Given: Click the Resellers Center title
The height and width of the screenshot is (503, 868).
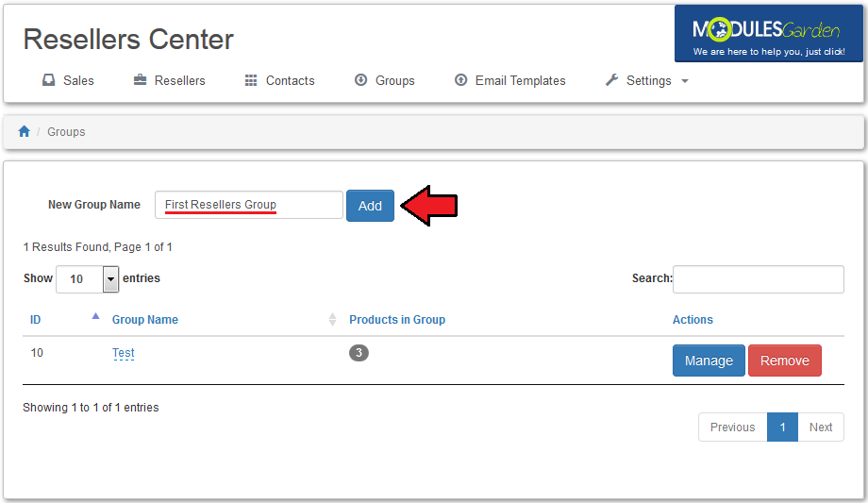Looking at the screenshot, I should pyautogui.click(x=128, y=40).
